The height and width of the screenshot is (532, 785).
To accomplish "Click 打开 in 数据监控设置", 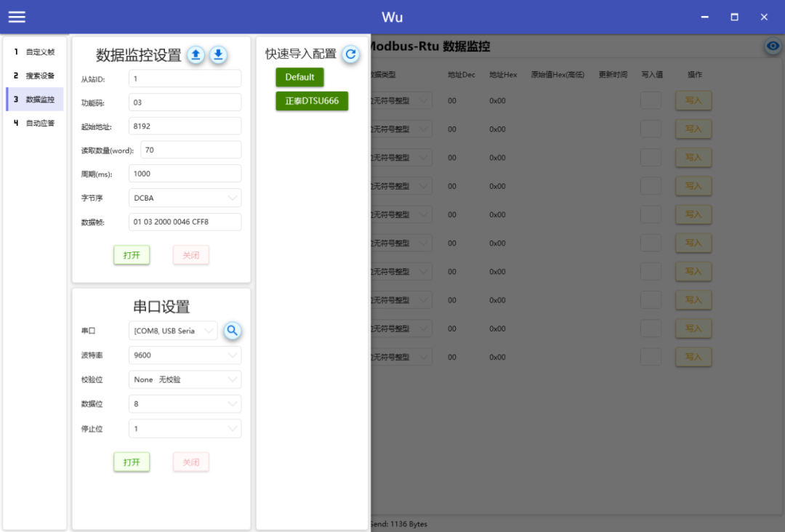I will [132, 254].
